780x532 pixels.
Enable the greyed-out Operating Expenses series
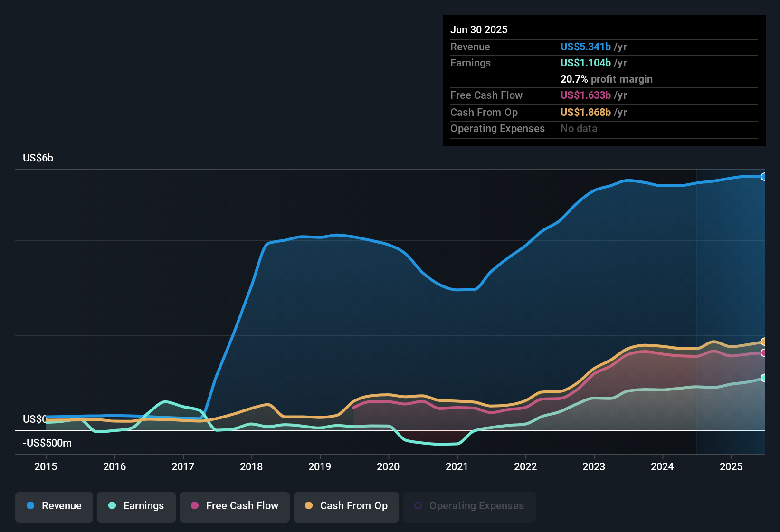point(469,506)
